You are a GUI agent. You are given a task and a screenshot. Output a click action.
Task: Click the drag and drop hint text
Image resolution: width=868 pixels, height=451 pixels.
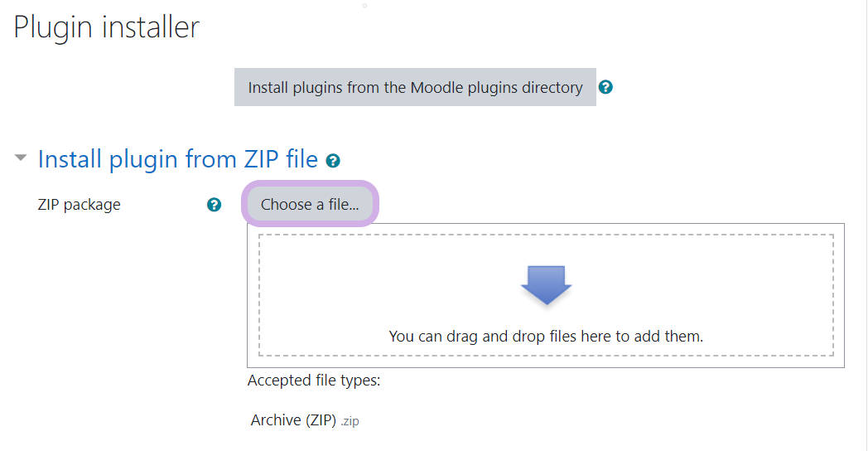click(546, 337)
